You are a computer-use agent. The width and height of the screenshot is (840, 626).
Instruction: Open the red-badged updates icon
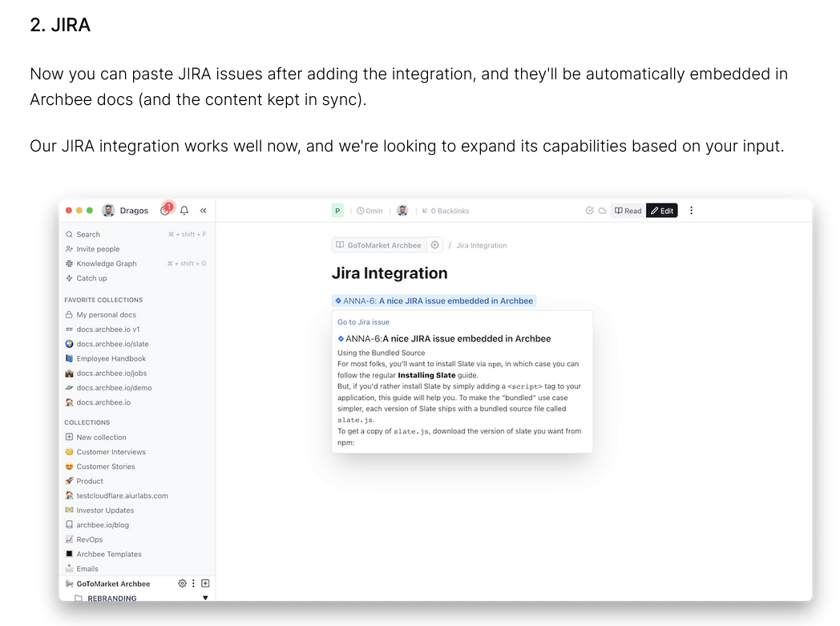(x=167, y=209)
